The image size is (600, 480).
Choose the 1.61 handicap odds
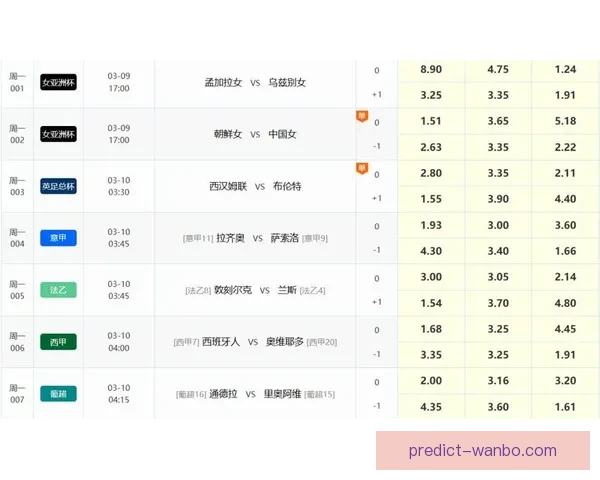(565, 407)
